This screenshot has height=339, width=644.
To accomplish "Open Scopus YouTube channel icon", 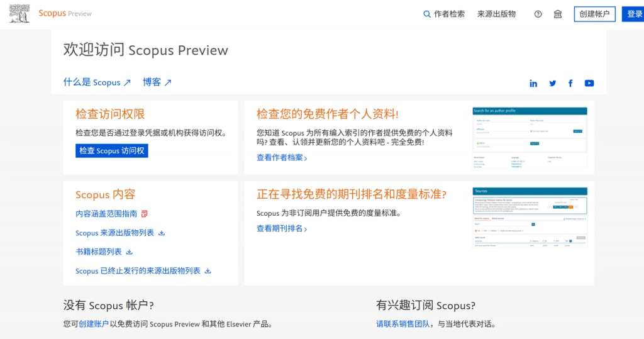I will coord(589,84).
